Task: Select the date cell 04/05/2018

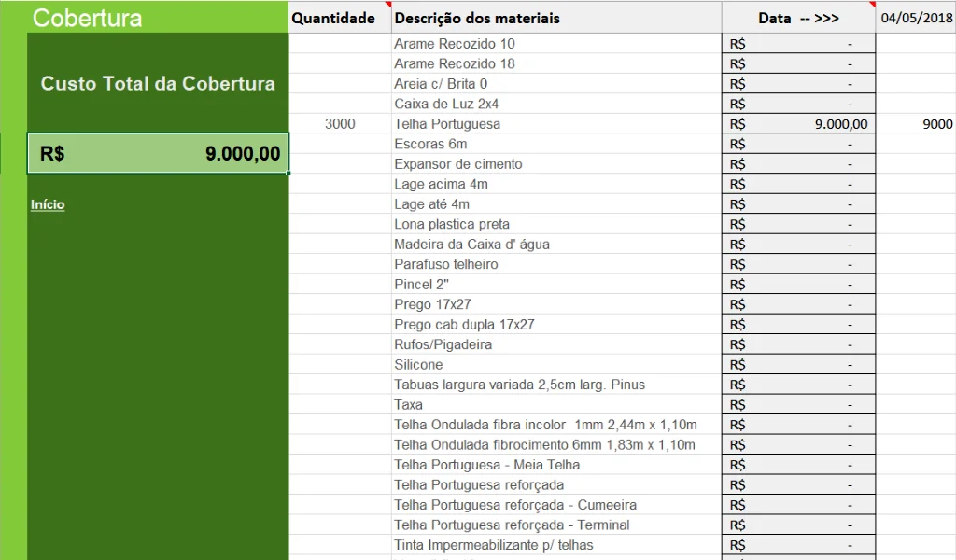Action: pos(916,18)
